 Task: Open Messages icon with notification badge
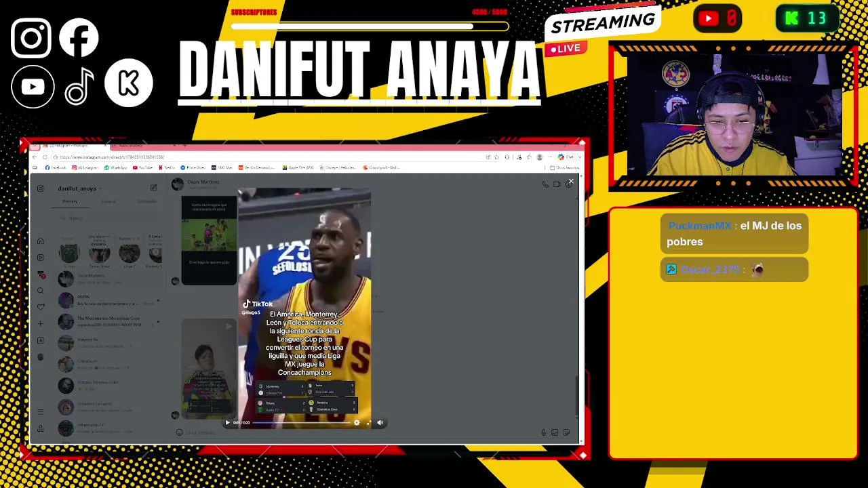pyautogui.click(x=40, y=274)
